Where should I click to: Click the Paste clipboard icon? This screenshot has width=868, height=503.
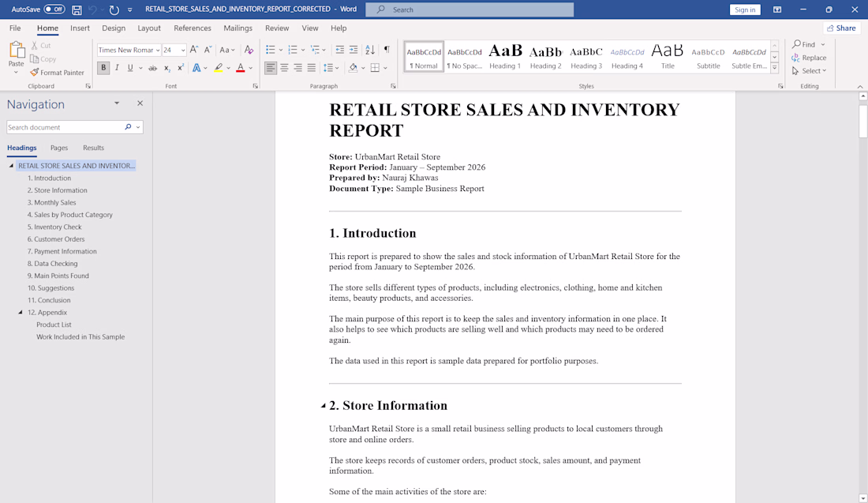click(17, 51)
